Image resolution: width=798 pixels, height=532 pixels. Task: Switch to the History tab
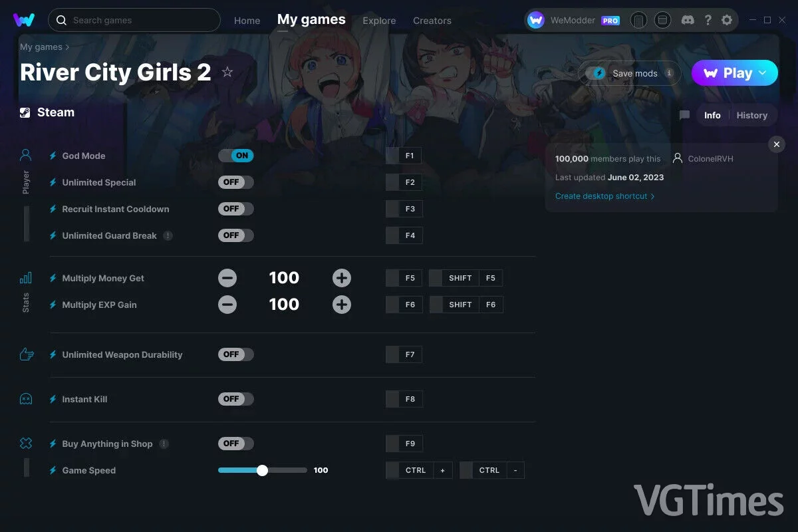(752, 115)
